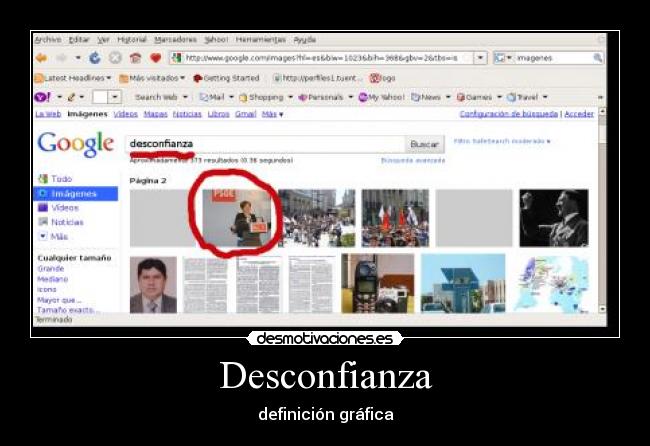Open the dropdown arrow beside the Yahoo search box

point(115,97)
